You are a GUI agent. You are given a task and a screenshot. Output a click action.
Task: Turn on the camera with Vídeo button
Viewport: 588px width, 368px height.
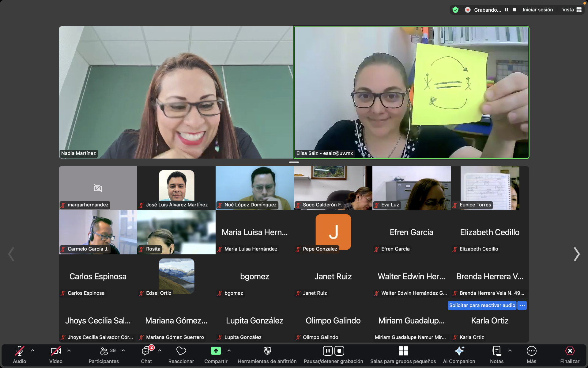pos(56,351)
